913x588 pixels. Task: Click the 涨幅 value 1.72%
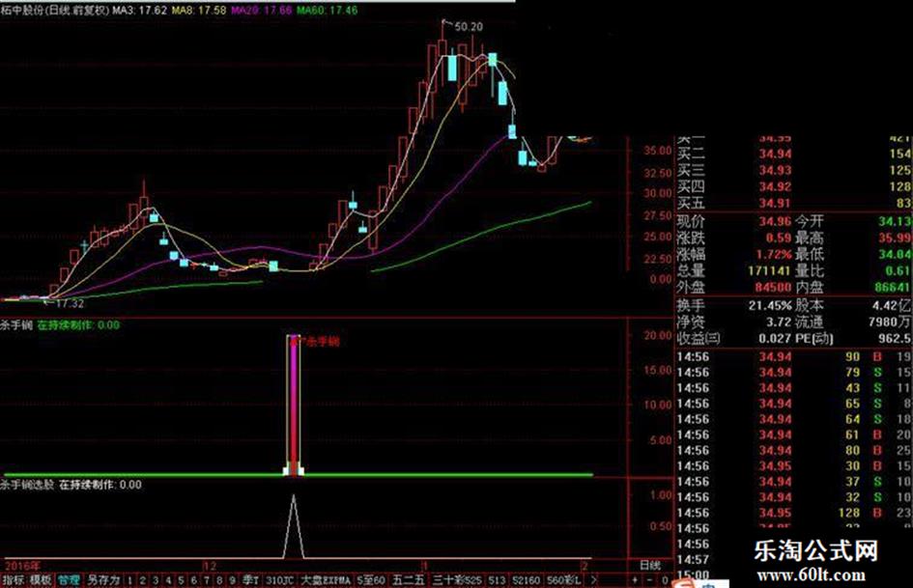click(774, 254)
